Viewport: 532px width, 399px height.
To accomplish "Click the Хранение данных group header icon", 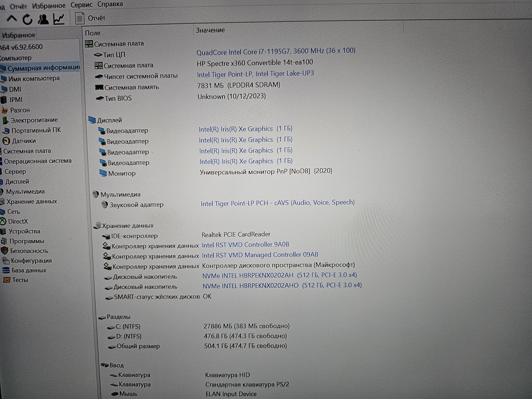I will (98, 226).
